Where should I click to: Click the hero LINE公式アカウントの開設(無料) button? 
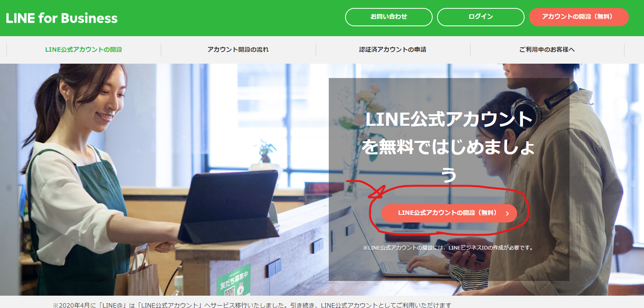click(449, 213)
